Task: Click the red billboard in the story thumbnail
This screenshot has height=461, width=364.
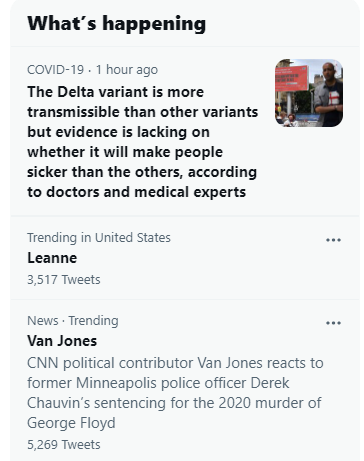Action: pos(291,78)
